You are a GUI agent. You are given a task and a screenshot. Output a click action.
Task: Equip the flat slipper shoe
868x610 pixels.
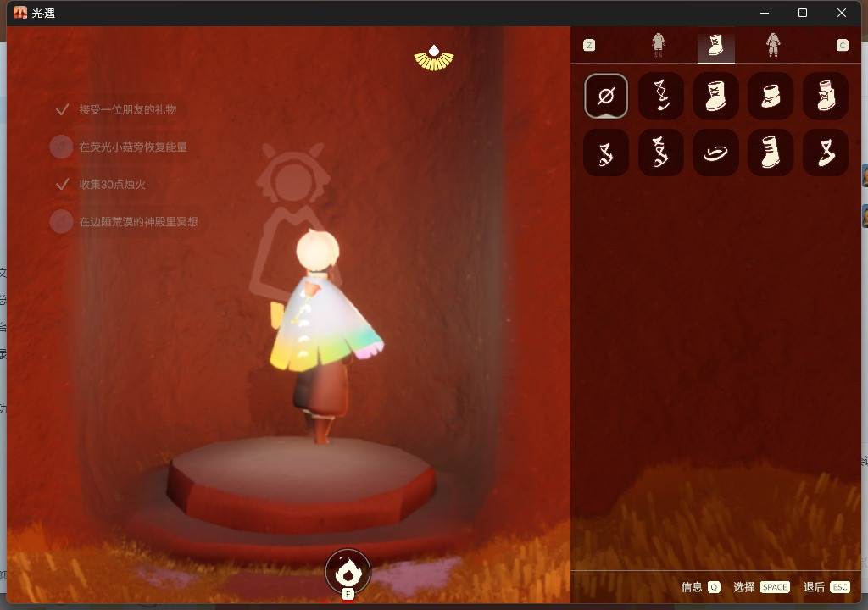tap(715, 152)
